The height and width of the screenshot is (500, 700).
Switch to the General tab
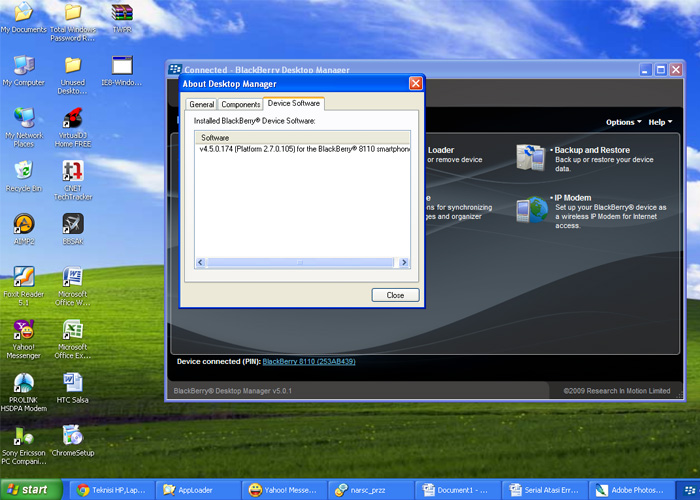[201, 104]
